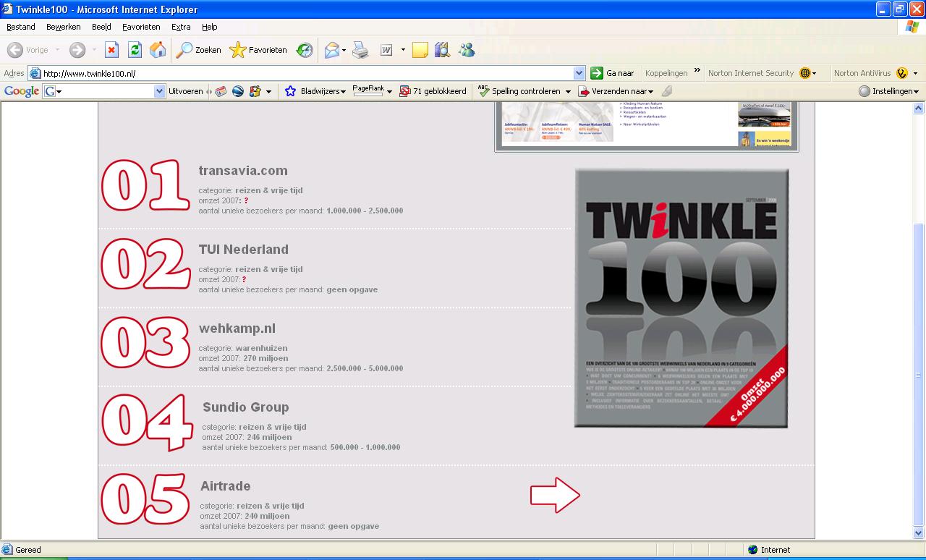The height and width of the screenshot is (560, 926).
Task: Expand the Bladwijzers dropdown
Action: click(x=343, y=92)
